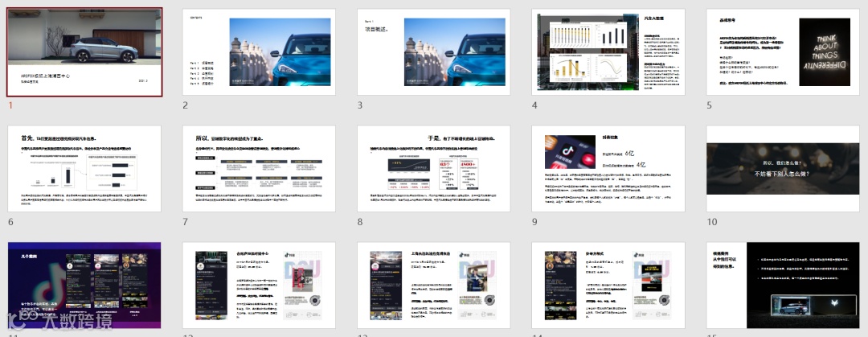
Task: Select slide 8 thumbnail
Action: 434,169
